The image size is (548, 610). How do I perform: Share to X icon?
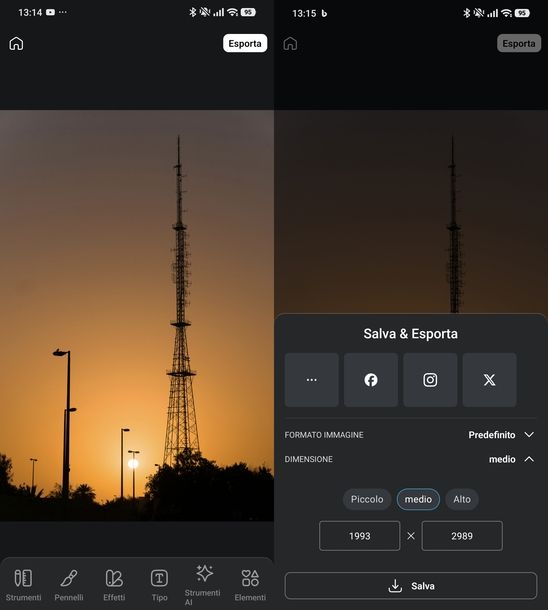(x=490, y=380)
